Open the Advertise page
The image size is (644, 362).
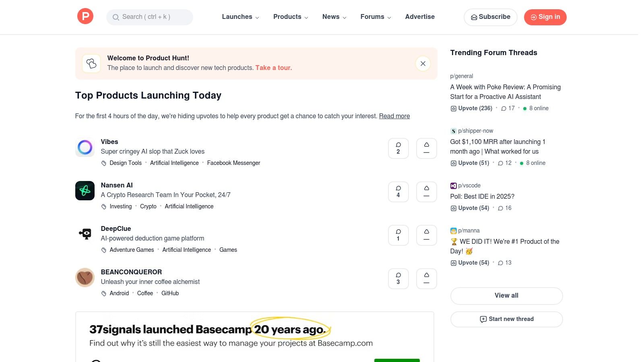[x=420, y=17]
